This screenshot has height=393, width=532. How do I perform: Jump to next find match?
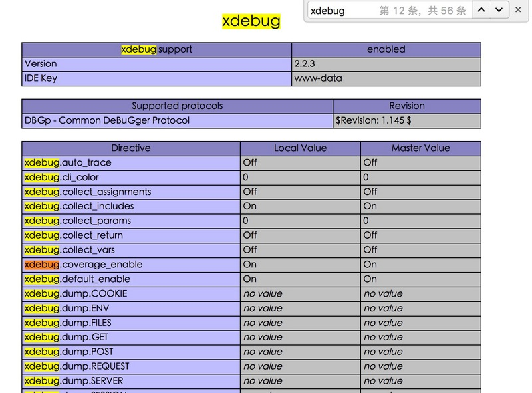(x=499, y=10)
